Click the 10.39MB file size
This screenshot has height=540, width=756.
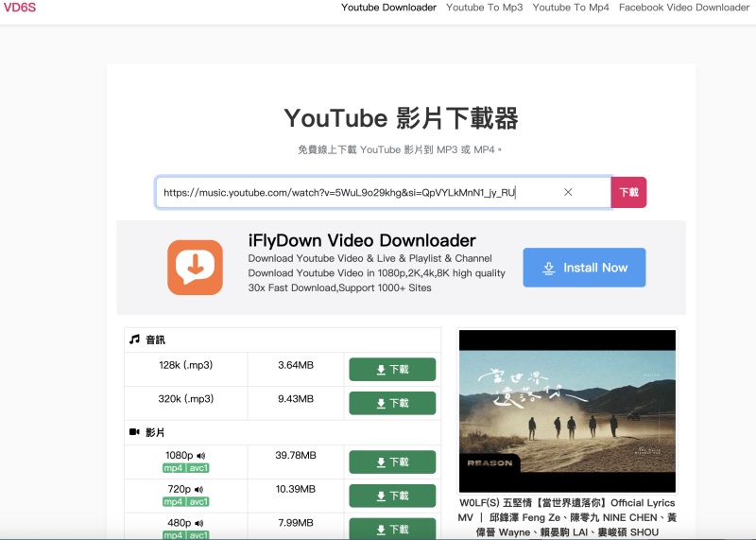point(296,489)
